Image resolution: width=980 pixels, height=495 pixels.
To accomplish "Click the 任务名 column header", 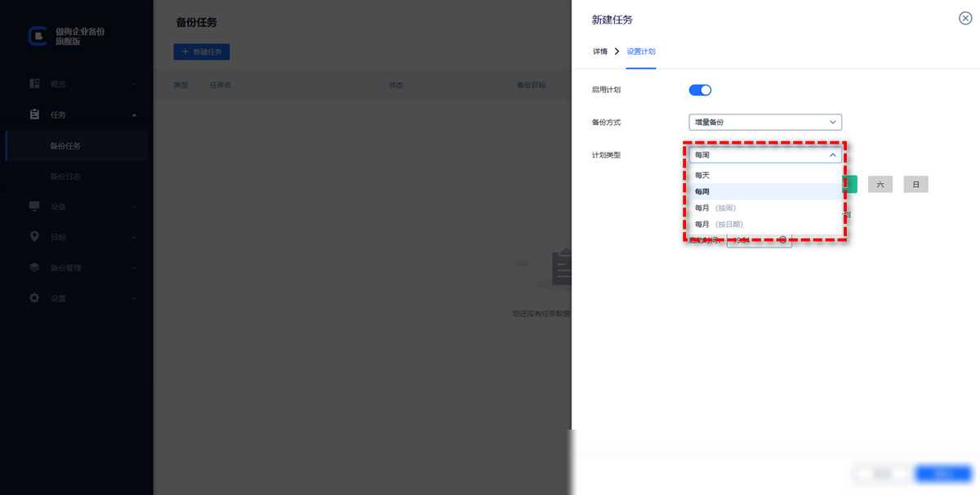I will point(220,85).
